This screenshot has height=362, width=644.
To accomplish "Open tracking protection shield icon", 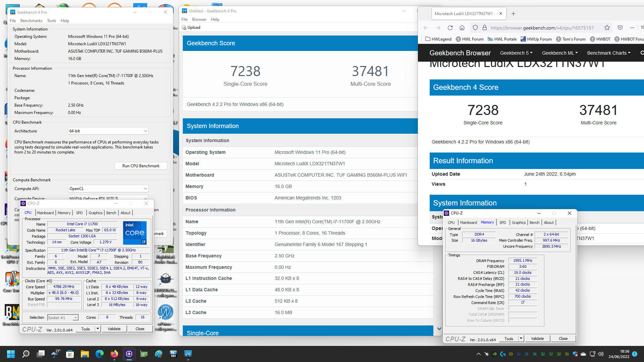I will coord(475,28).
